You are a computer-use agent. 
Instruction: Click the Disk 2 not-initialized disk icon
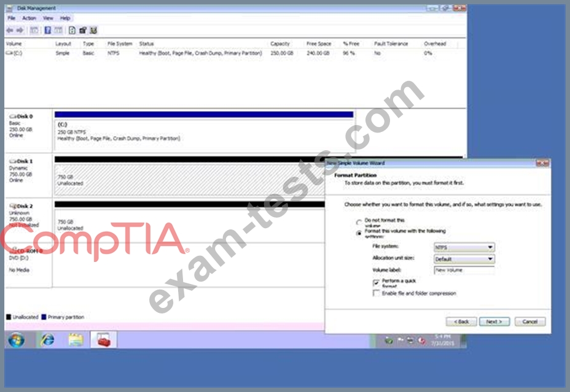tap(13, 206)
